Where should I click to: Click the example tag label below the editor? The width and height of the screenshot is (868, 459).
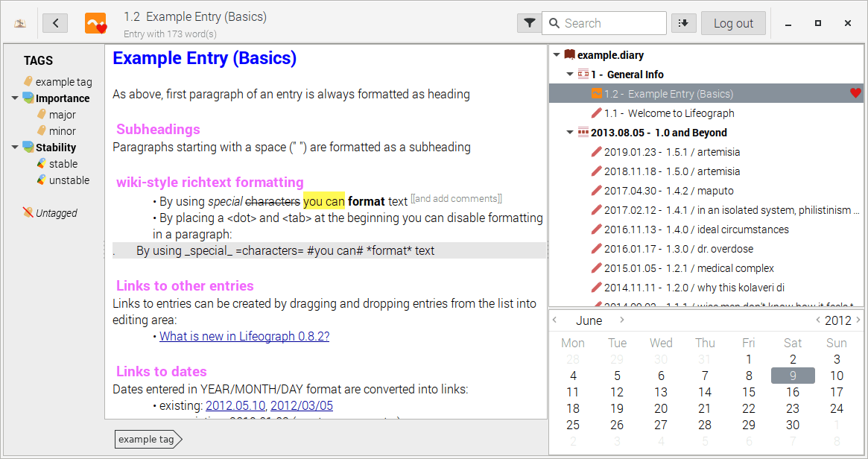148,439
